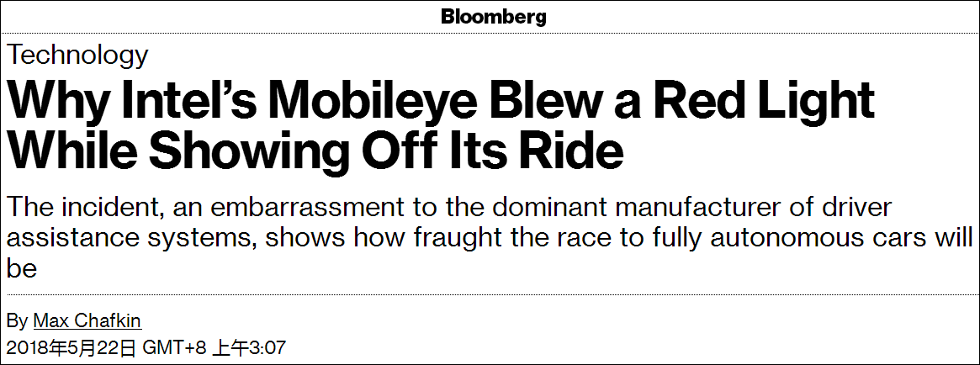Click the word 'be' ending the subtitle
This screenshot has width=980, height=365.
(22, 269)
